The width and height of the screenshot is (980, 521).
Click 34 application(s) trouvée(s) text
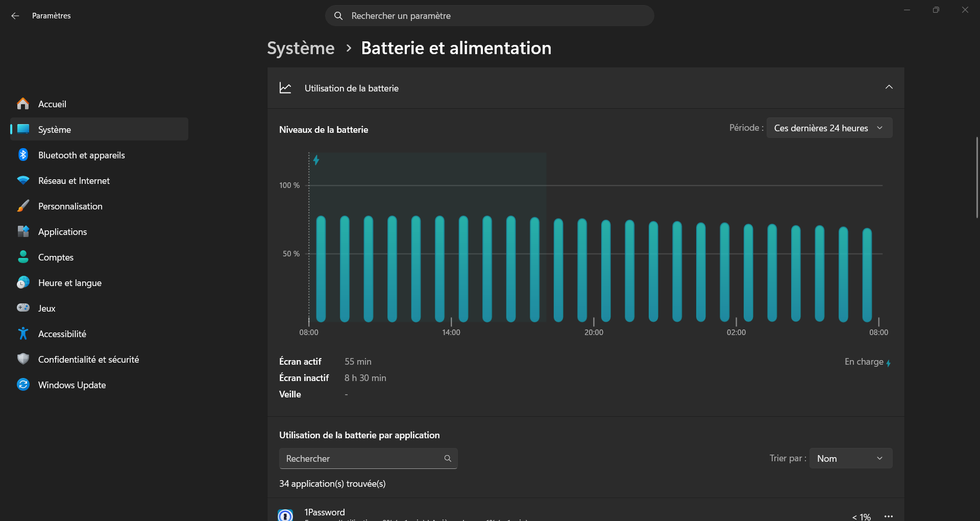pos(332,484)
